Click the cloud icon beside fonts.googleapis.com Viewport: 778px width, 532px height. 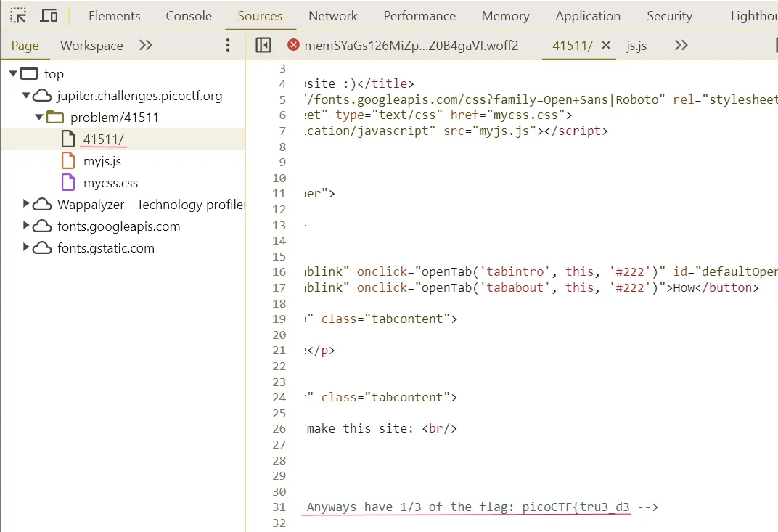[42, 226]
